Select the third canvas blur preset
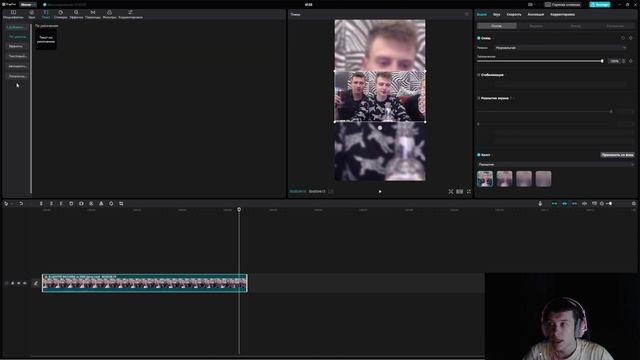 pos(524,179)
